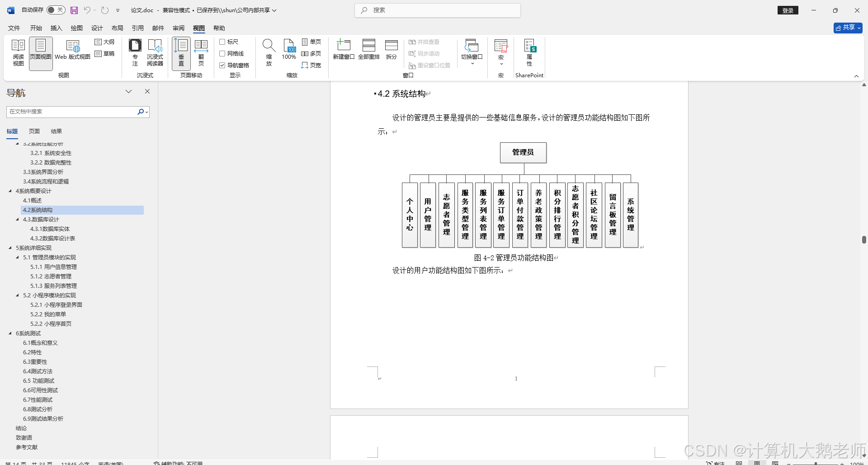868x465 pixels.
Task: Click the Sign in button (登录)
Action: point(788,10)
